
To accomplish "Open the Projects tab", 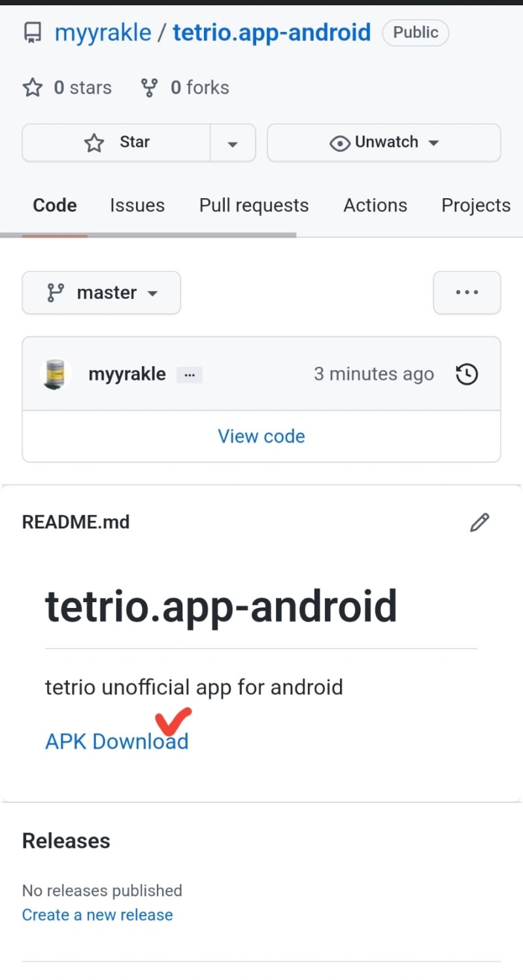I will point(476,205).
